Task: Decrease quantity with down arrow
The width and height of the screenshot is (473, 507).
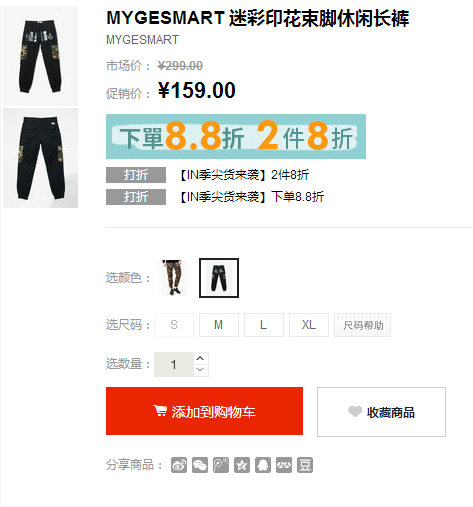Action: coord(200,370)
